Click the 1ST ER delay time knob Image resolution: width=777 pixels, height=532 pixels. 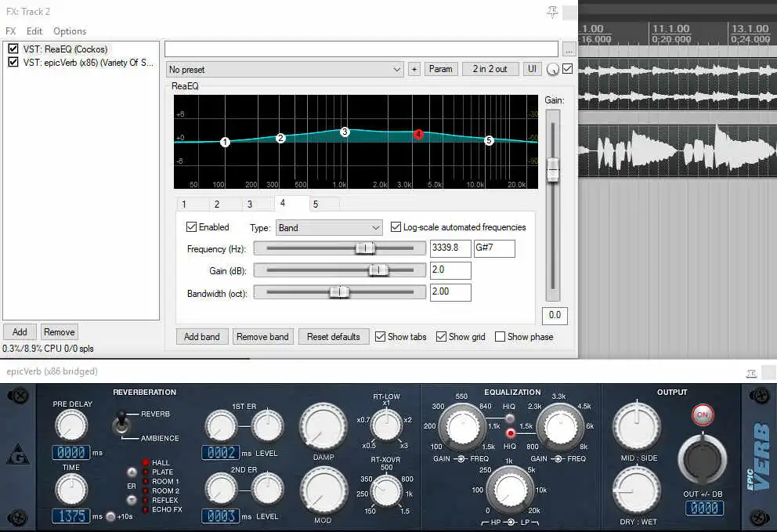pos(221,426)
